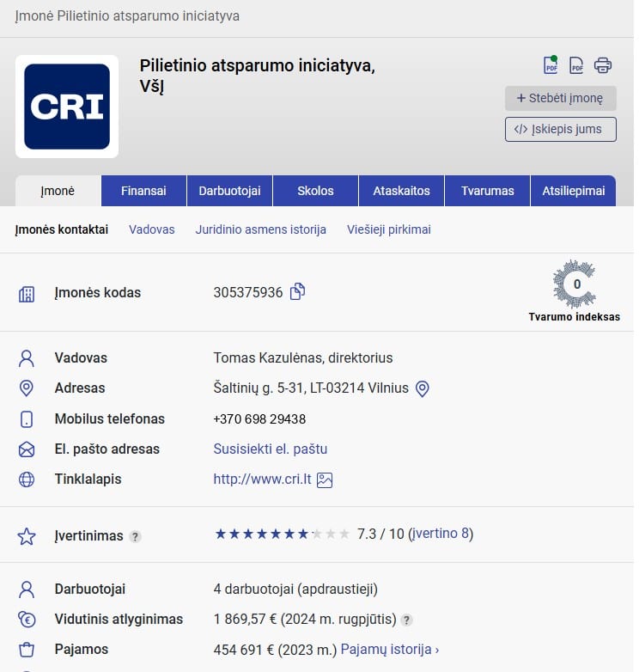The image size is (639, 672).
Task: Open the Finansai tab
Action: (143, 191)
